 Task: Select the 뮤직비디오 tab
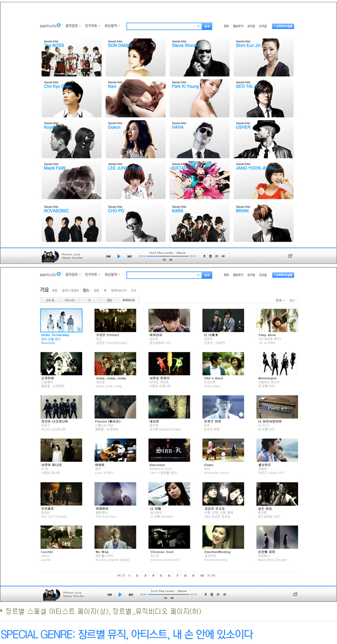tap(129, 300)
